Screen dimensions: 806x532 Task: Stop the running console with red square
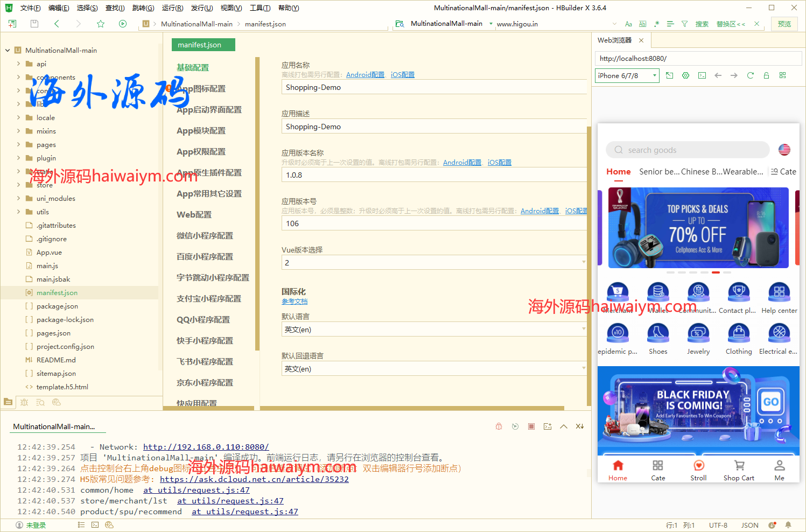click(x=531, y=426)
